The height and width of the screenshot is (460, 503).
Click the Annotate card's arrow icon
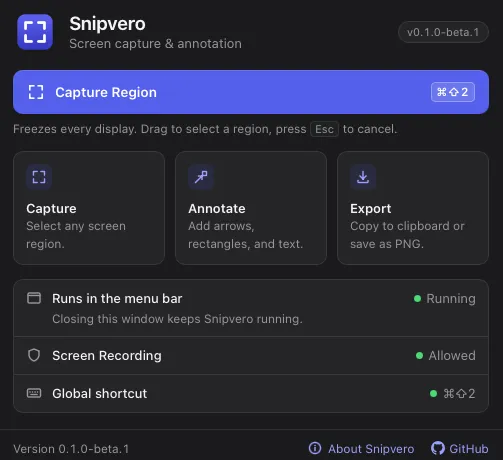(x=201, y=177)
